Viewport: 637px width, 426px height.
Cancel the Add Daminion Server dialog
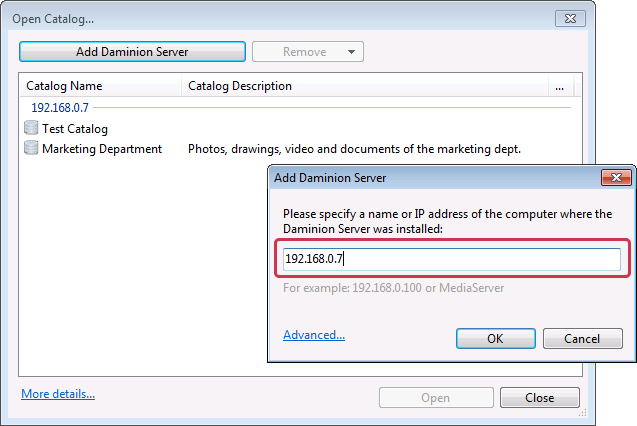point(582,339)
